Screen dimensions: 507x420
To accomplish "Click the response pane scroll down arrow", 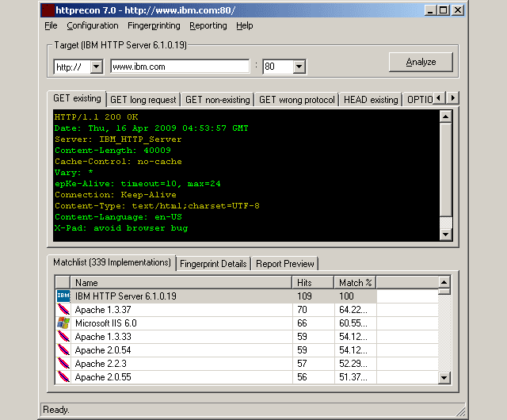I will pos(446,235).
